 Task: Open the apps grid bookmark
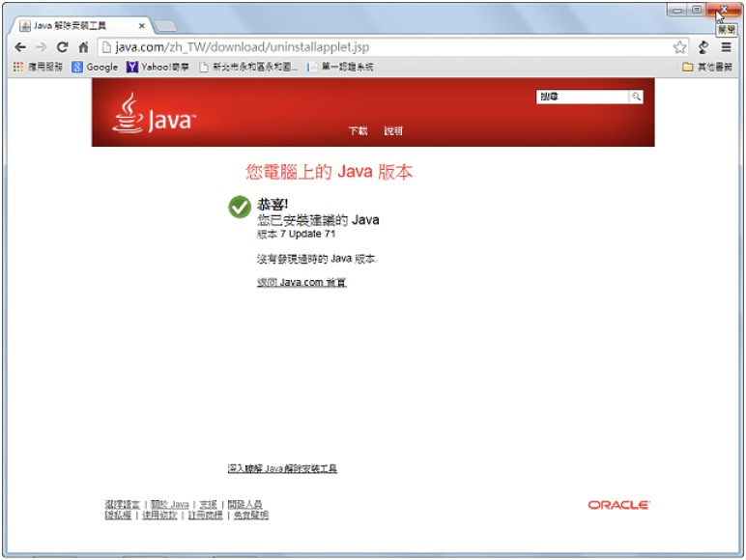coord(38,67)
